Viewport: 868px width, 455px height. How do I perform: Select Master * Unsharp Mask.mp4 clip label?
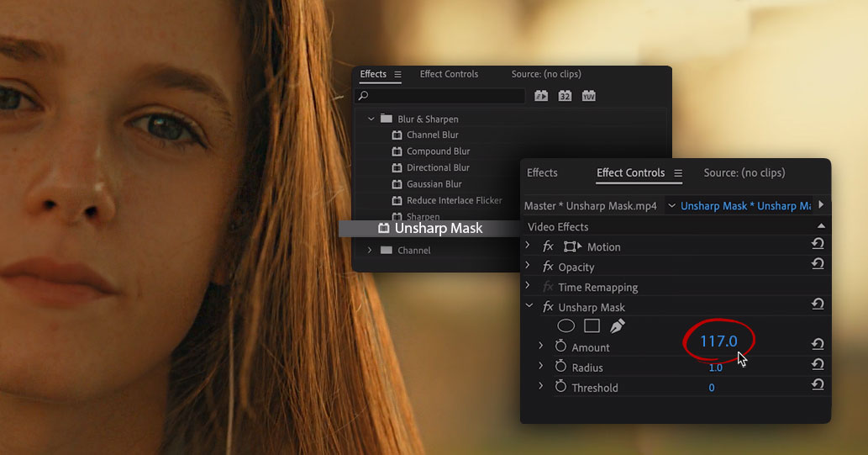coord(590,206)
